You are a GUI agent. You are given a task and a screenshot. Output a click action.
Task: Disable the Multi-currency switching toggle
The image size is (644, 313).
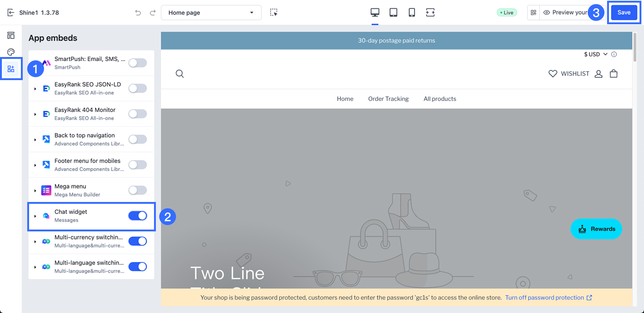[138, 241]
